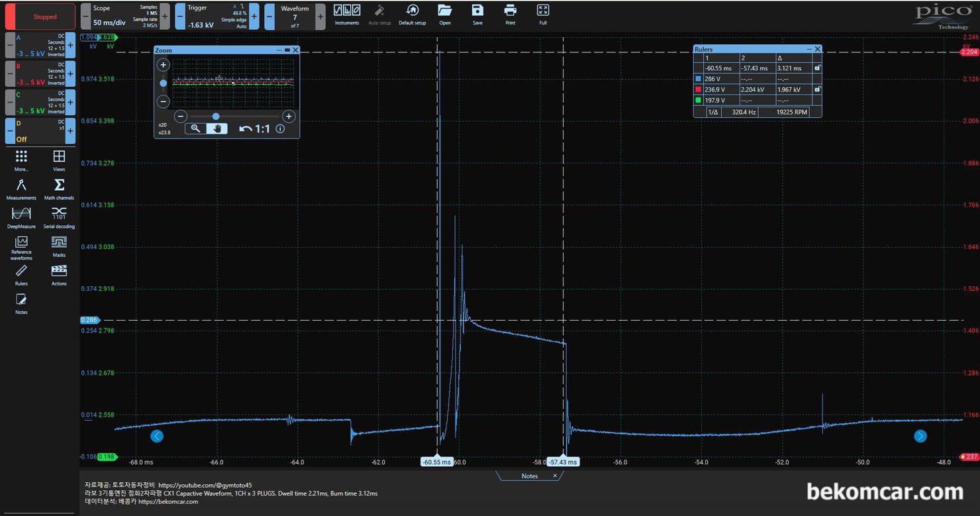Open Serial decoding tool
This screenshot has height=516, width=980.
tap(59, 217)
